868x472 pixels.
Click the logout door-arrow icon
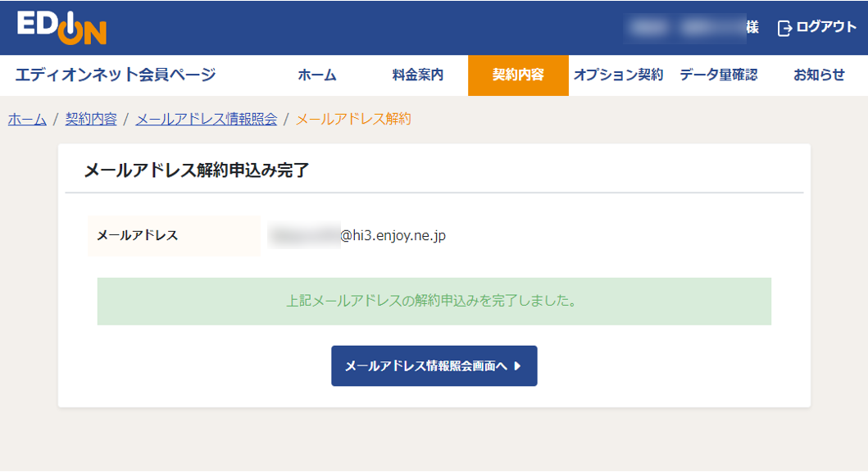[784, 28]
